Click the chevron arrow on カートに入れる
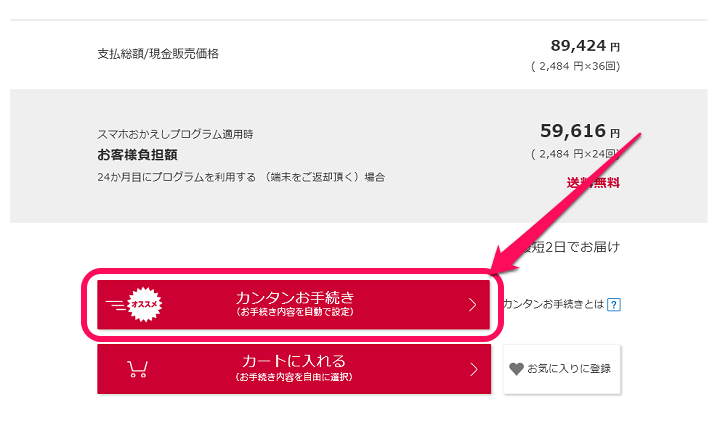This screenshot has width=720, height=423. pyautogui.click(x=473, y=369)
